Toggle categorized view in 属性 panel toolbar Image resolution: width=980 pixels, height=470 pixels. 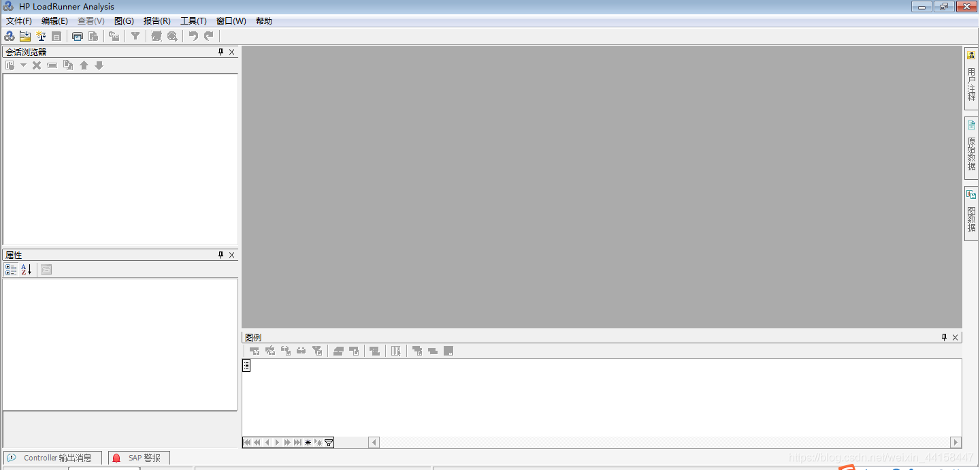pos(11,270)
